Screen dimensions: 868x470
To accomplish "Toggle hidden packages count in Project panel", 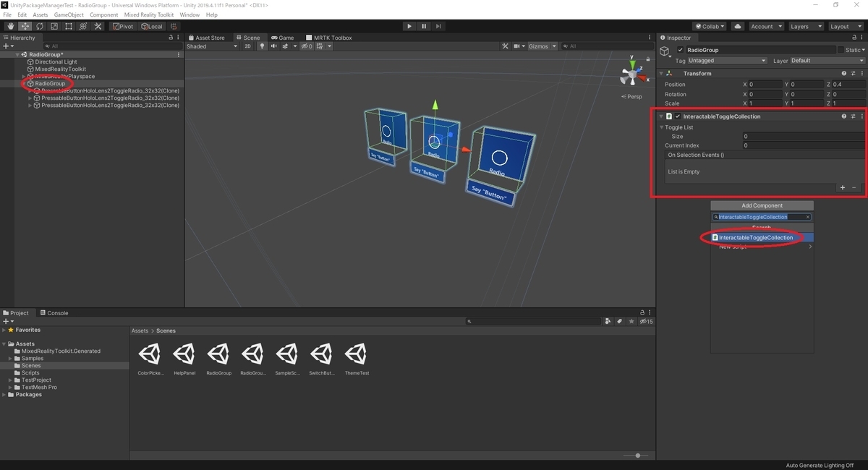I will (x=646, y=321).
